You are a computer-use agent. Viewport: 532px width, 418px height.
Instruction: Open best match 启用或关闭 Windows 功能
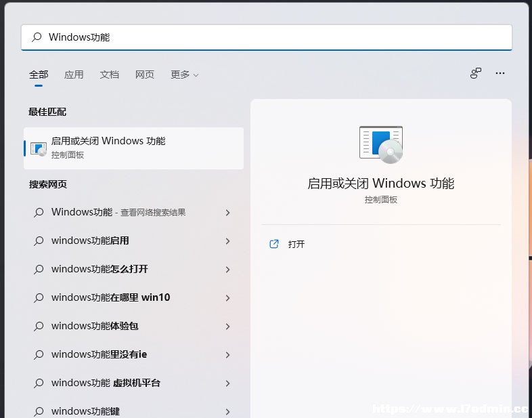(x=134, y=148)
